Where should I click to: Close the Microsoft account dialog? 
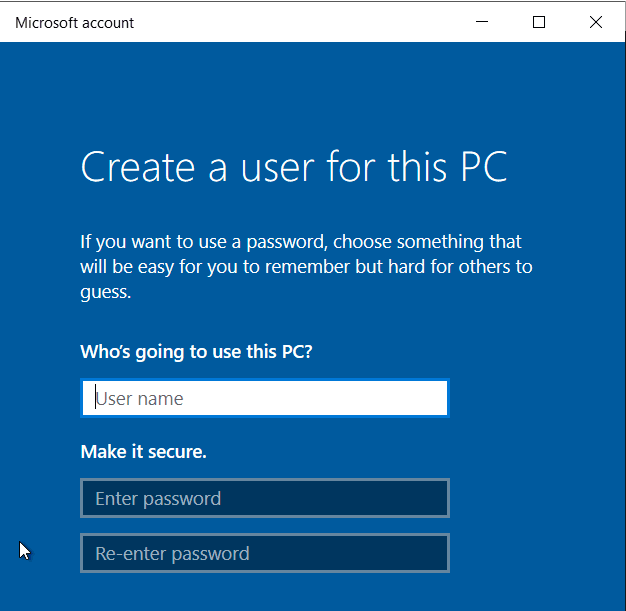coord(596,22)
